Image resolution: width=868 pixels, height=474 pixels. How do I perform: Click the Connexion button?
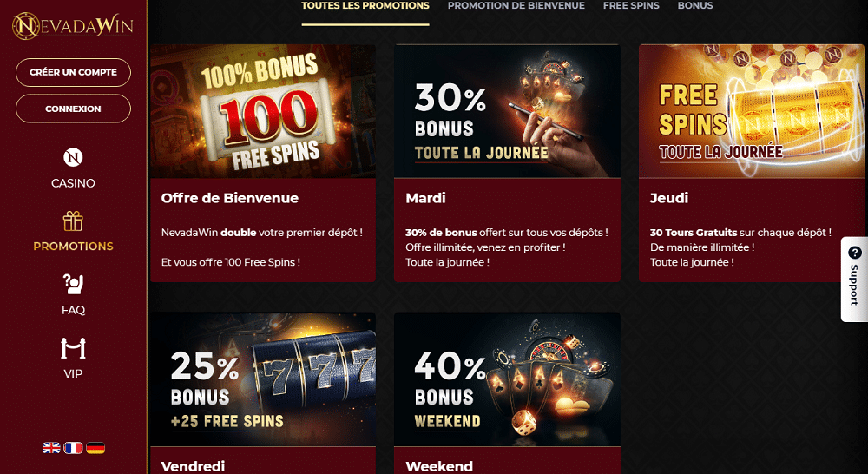point(73,109)
